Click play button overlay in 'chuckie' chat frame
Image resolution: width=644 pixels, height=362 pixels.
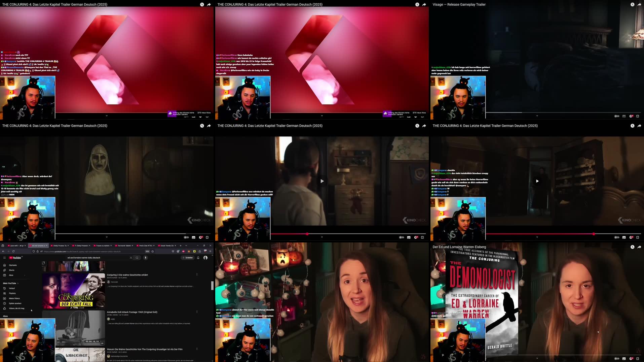coord(537,181)
